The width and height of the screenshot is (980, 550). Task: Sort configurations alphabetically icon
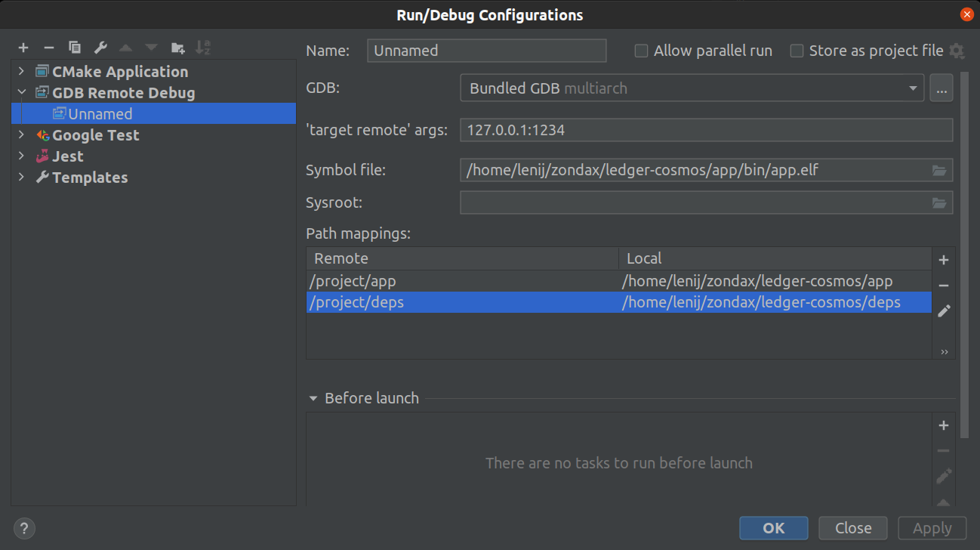tap(202, 48)
